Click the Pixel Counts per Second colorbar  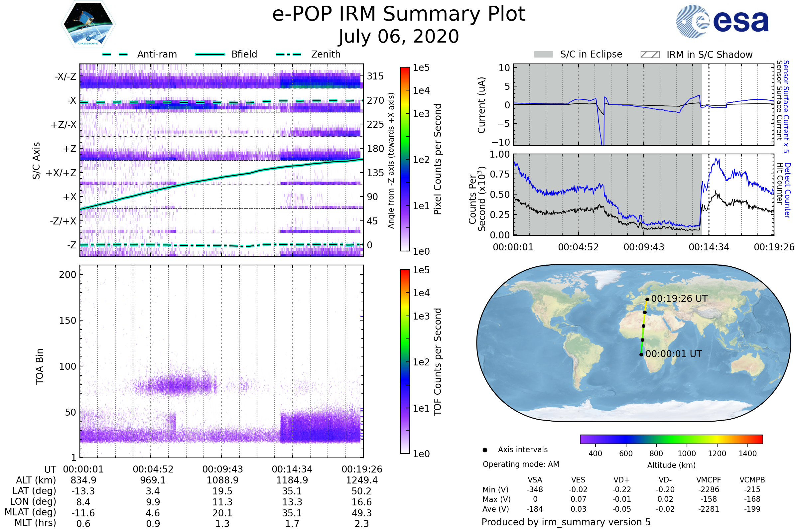[405, 159]
